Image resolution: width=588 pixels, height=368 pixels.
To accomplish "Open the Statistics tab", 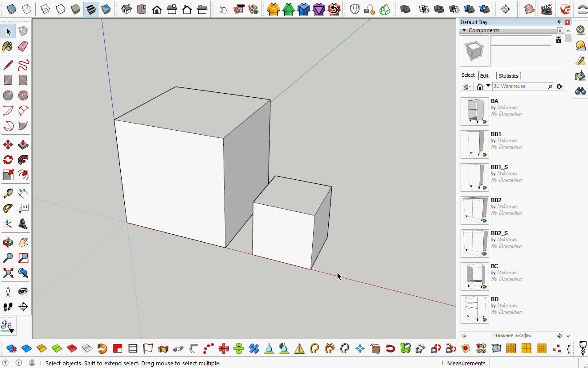I will point(508,75).
